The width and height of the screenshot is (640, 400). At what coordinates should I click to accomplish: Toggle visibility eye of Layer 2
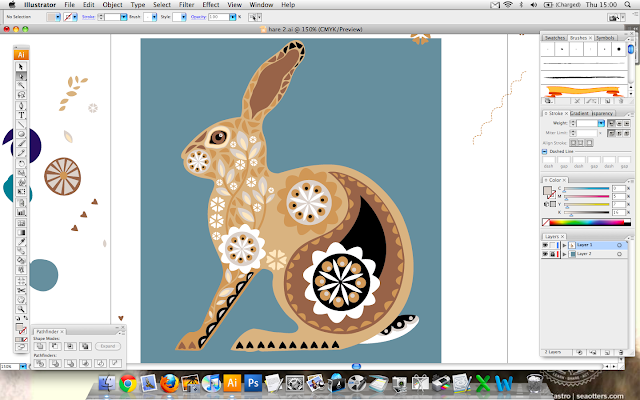coord(545,254)
